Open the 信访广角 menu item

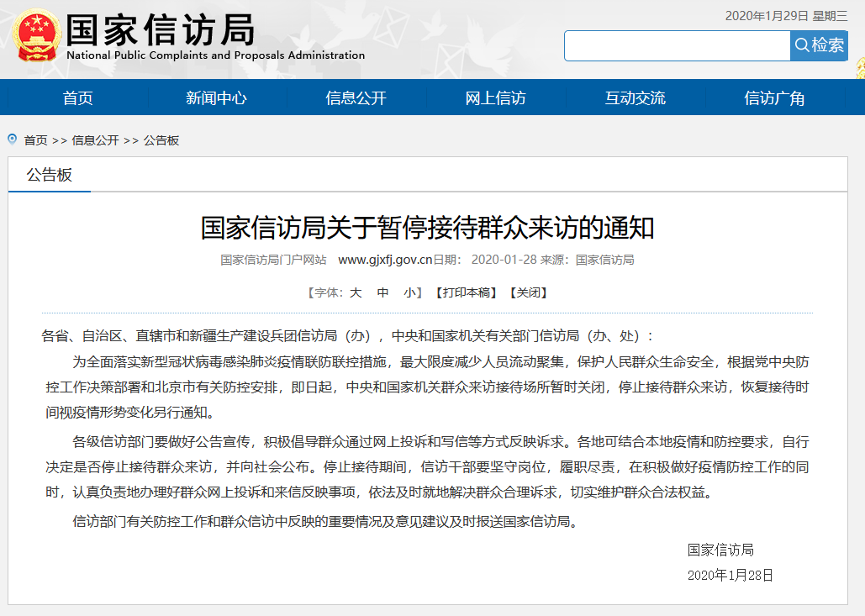tap(774, 97)
